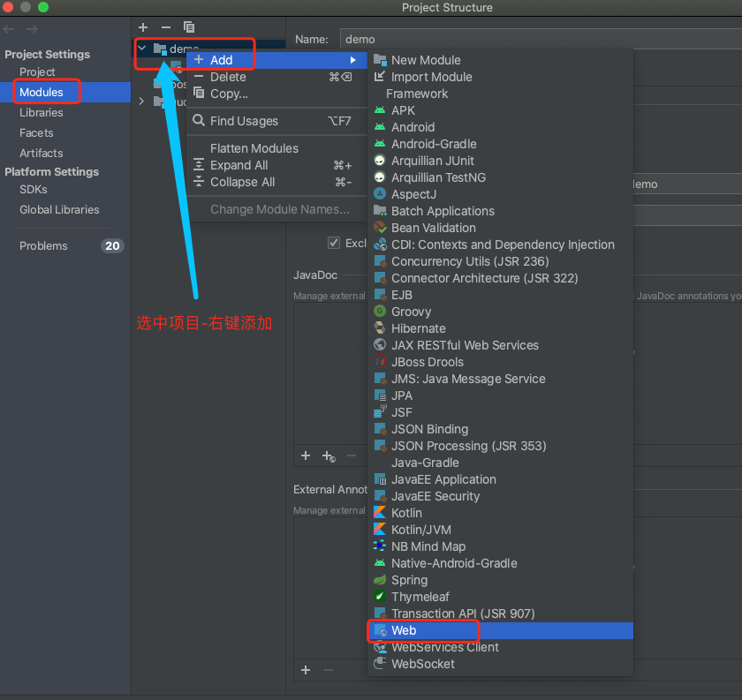Select the JPA framework entry
Screen dimensions: 742x700
tap(500, 395)
